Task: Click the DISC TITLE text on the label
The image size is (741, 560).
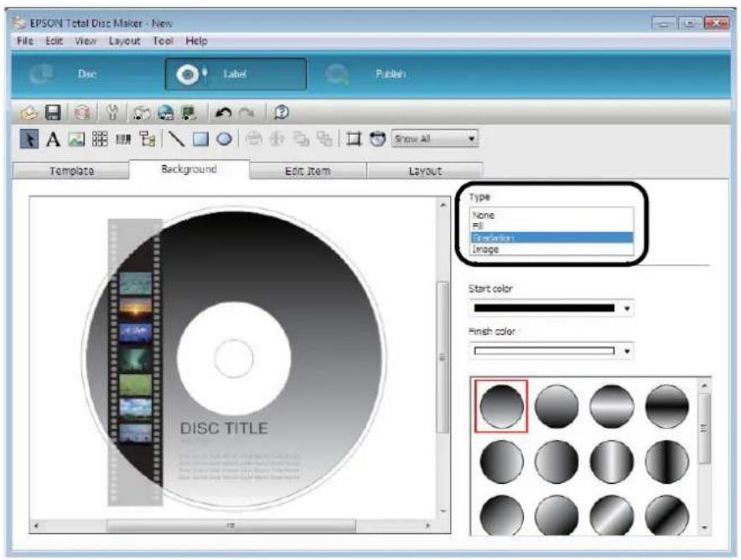Action: [224, 428]
